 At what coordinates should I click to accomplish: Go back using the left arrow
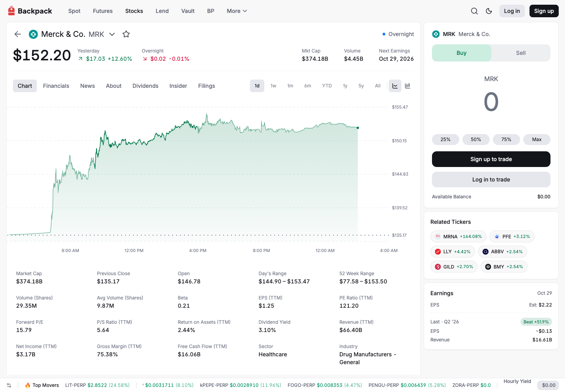18,34
